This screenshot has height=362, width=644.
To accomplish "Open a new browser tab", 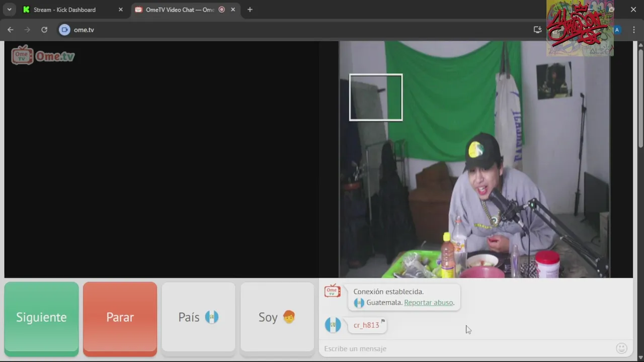I will click(250, 10).
